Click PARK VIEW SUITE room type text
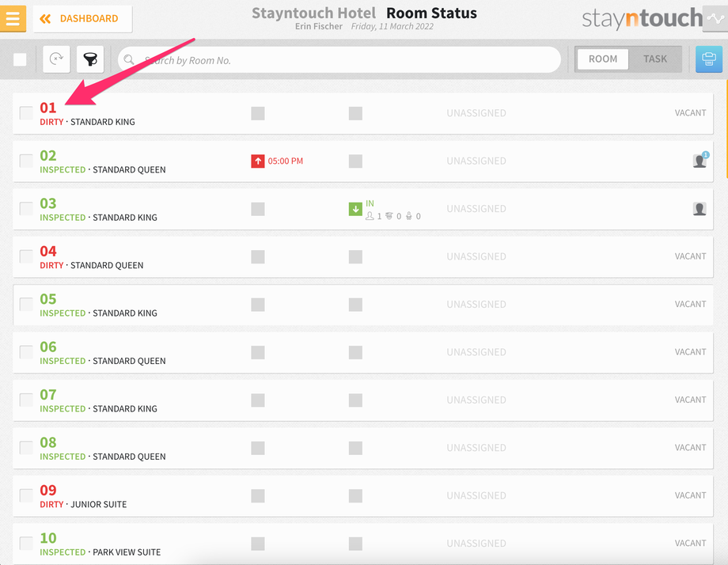Screen dimensions: 728x565 click(127, 552)
